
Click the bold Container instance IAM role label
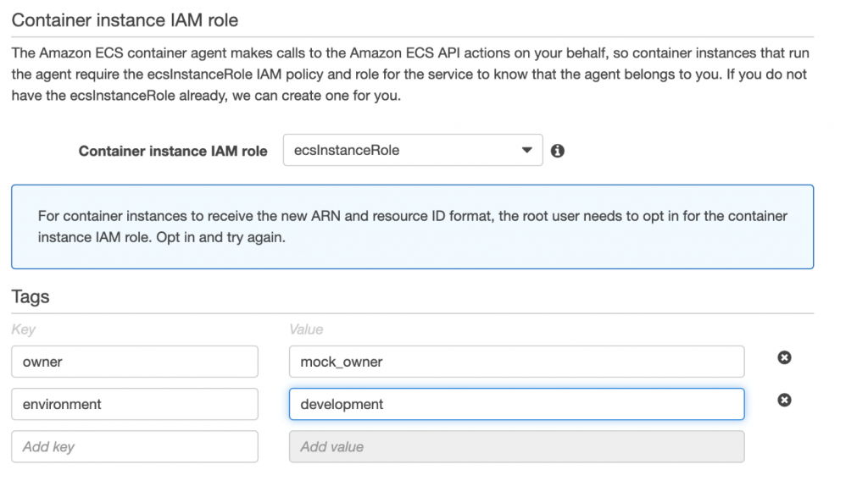pos(173,151)
